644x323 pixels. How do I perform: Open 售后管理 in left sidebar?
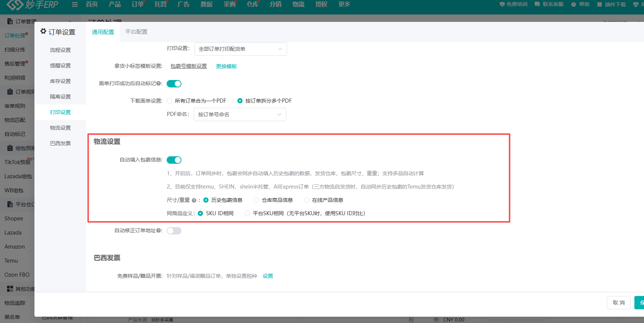[15, 64]
